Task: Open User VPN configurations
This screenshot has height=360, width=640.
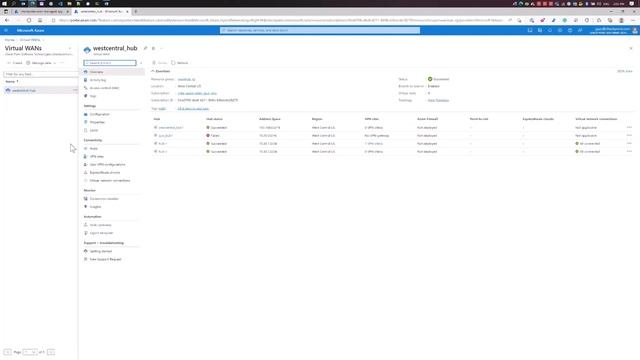Action: pyautogui.click(x=107, y=164)
